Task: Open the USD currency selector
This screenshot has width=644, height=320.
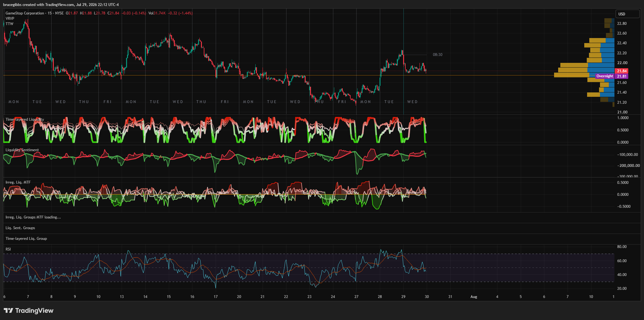Action: (627, 14)
